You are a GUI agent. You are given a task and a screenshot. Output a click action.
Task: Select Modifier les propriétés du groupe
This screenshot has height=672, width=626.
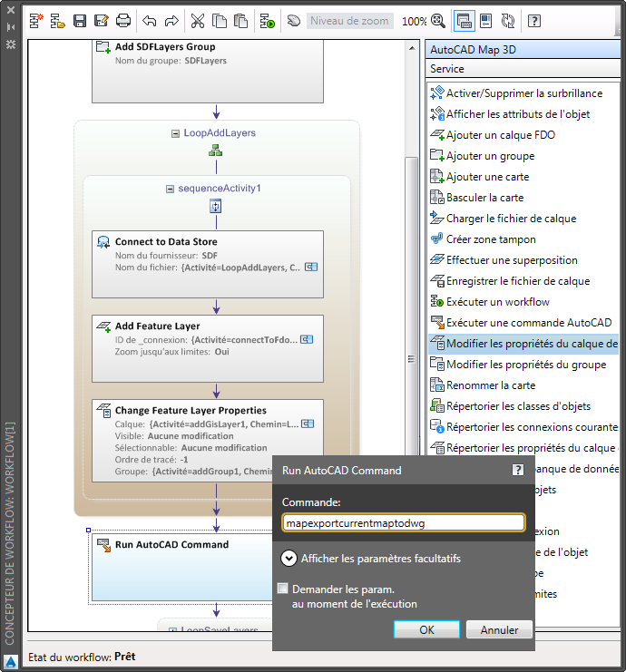point(524,365)
